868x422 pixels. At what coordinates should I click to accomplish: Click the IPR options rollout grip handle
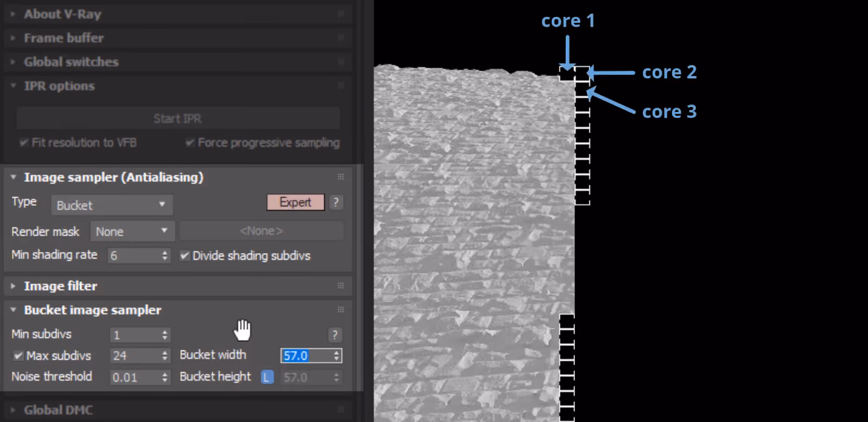[x=341, y=85]
